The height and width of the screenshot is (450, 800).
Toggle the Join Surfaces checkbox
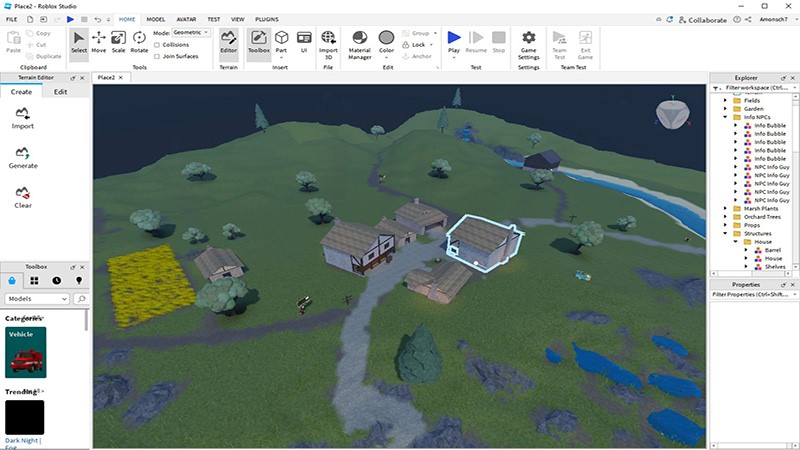pyautogui.click(x=157, y=57)
